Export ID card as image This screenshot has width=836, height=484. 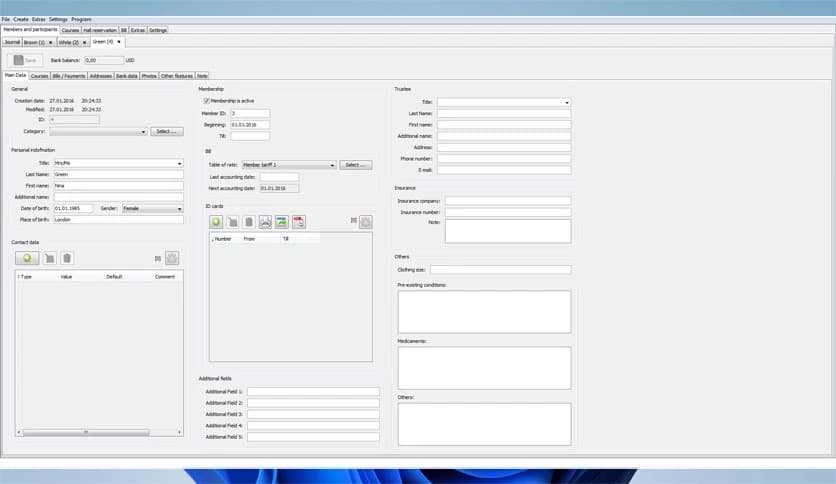pyautogui.click(x=282, y=222)
